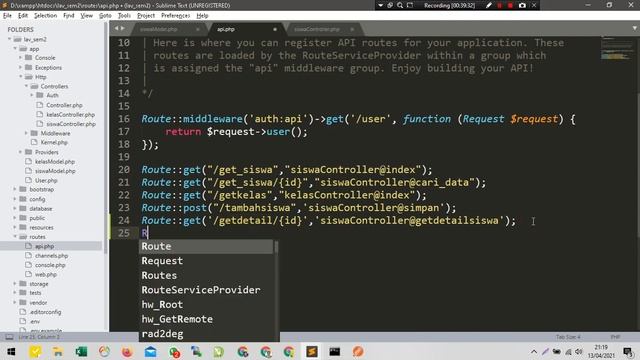Image resolution: width=640 pixels, height=360 pixels.
Task: Open the Help menu
Action: pyautogui.click(x=202, y=16)
